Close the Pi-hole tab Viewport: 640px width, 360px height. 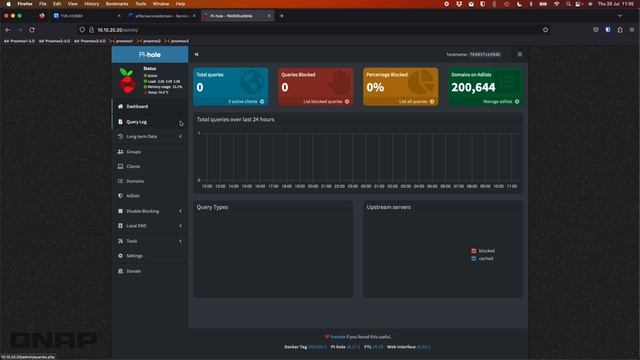[x=269, y=16]
